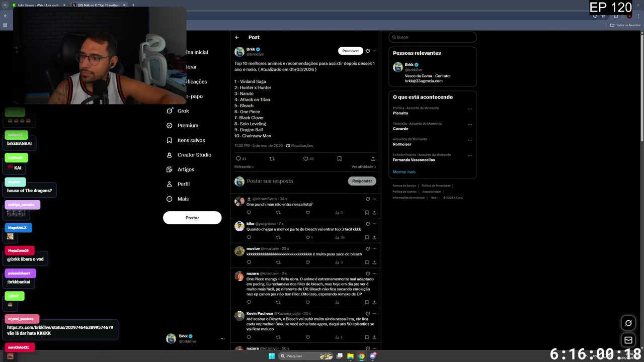Open File Explorer from the taskbar
Viewport: 644px width, 362px height.
[350, 356]
